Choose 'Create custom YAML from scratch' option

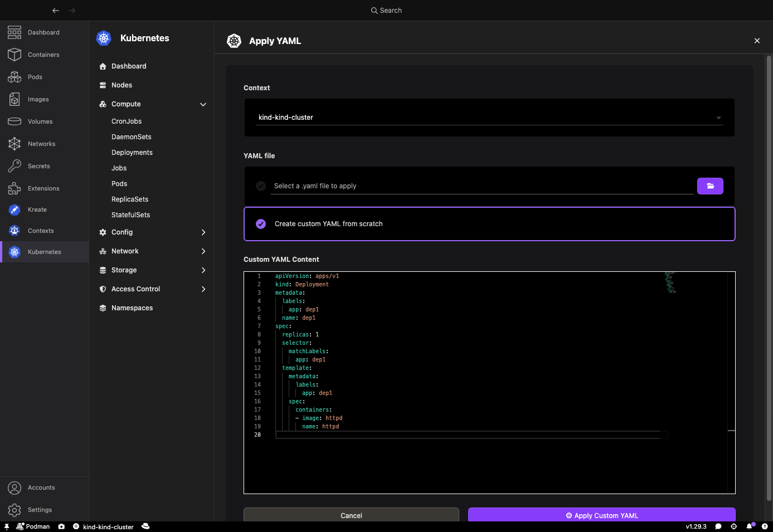click(489, 224)
